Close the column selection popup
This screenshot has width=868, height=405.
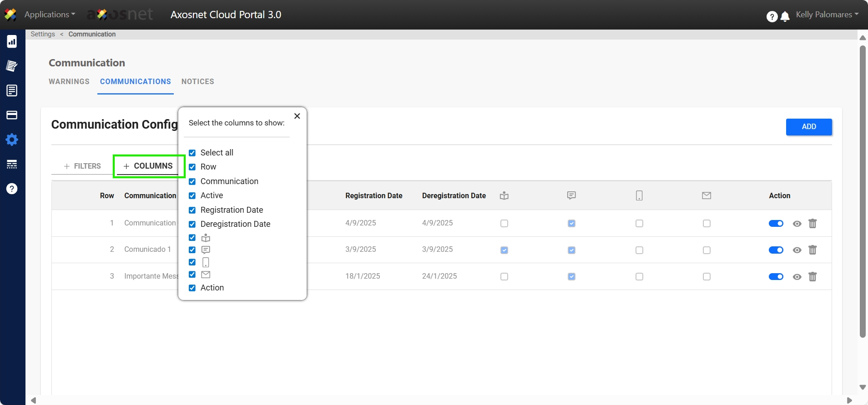click(297, 116)
